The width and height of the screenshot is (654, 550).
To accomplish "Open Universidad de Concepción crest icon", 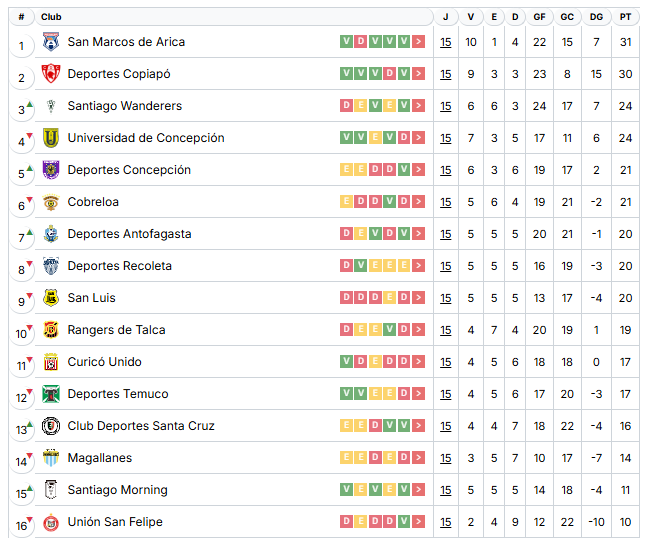I will click(x=51, y=138).
